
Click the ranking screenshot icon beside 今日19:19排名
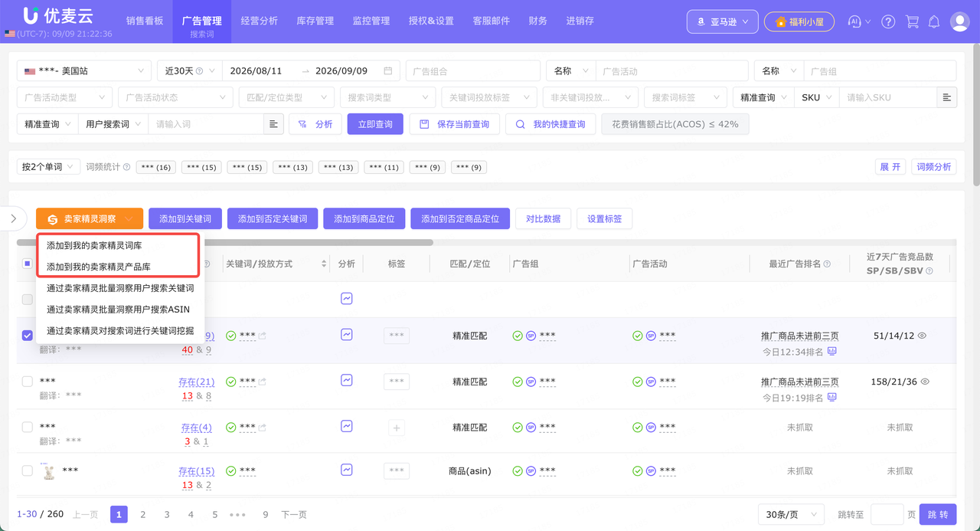831,397
